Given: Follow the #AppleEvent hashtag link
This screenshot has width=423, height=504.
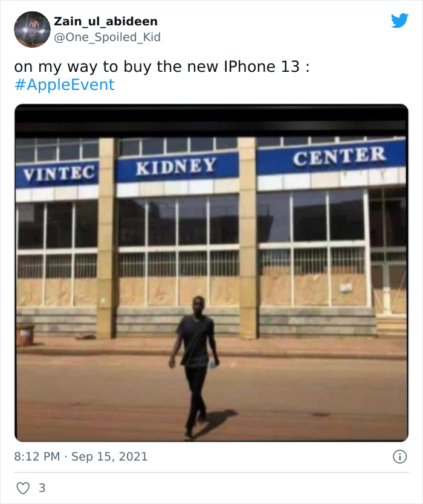Looking at the screenshot, I should (65, 85).
